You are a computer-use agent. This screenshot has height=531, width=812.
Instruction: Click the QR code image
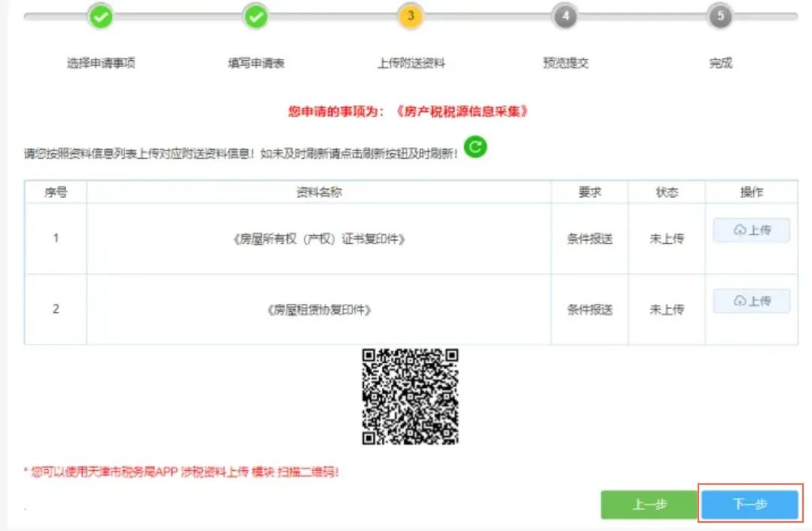pos(411,397)
